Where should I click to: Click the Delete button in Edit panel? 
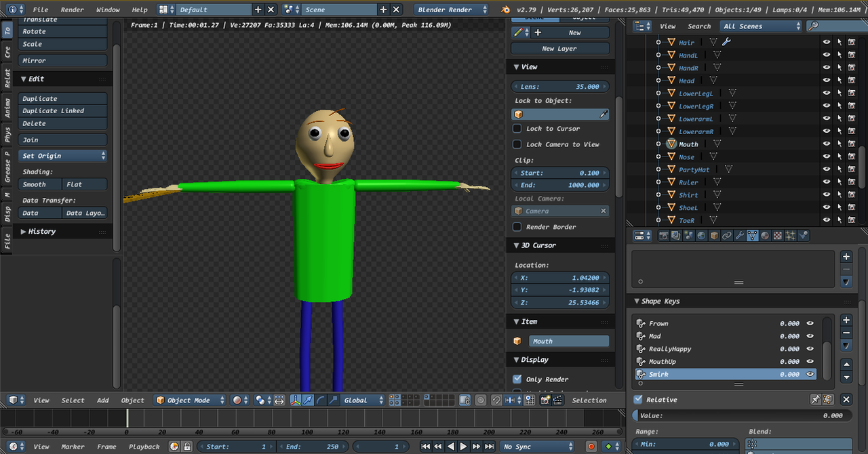coord(63,124)
